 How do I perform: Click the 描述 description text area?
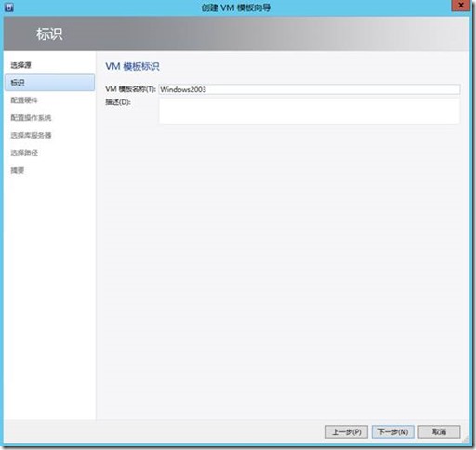pos(310,111)
